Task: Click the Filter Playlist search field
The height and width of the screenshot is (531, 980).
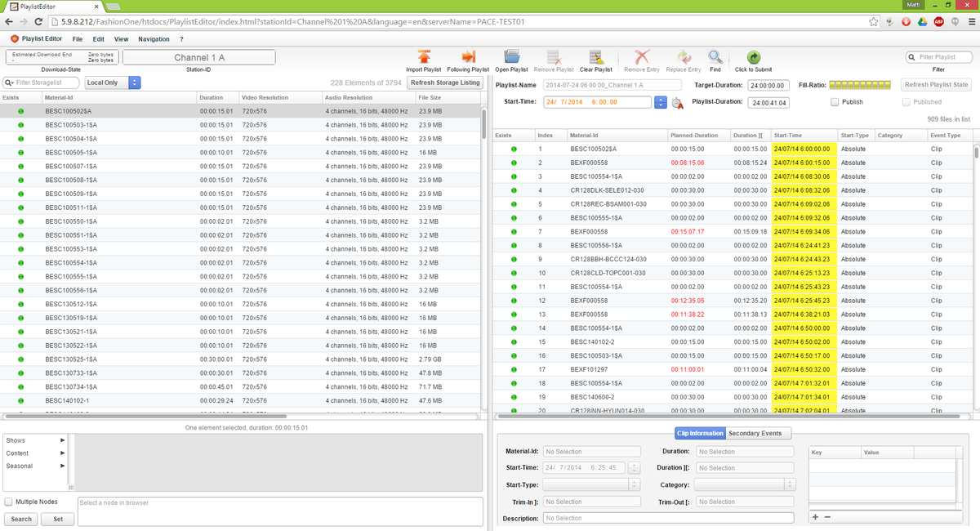Action: [938, 57]
